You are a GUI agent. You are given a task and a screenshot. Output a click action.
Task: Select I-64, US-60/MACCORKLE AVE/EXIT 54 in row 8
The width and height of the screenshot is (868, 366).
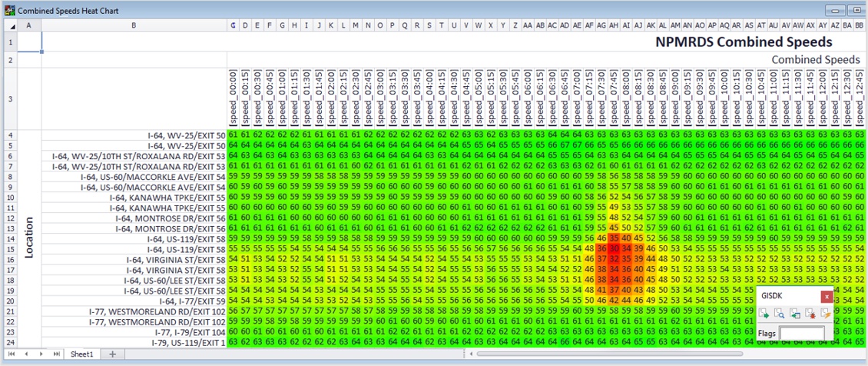(x=134, y=176)
